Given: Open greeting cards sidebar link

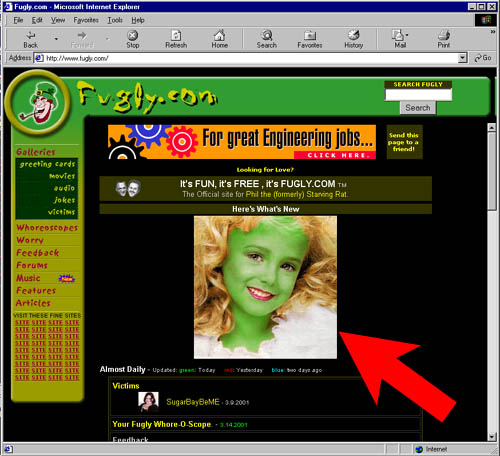Looking at the screenshot, I should (47, 164).
